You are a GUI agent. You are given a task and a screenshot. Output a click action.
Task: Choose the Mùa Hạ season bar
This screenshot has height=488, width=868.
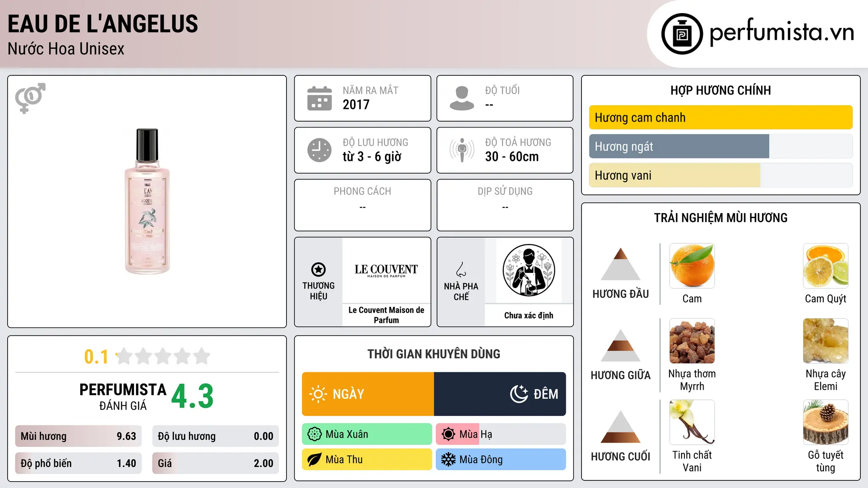(x=501, y=434)
